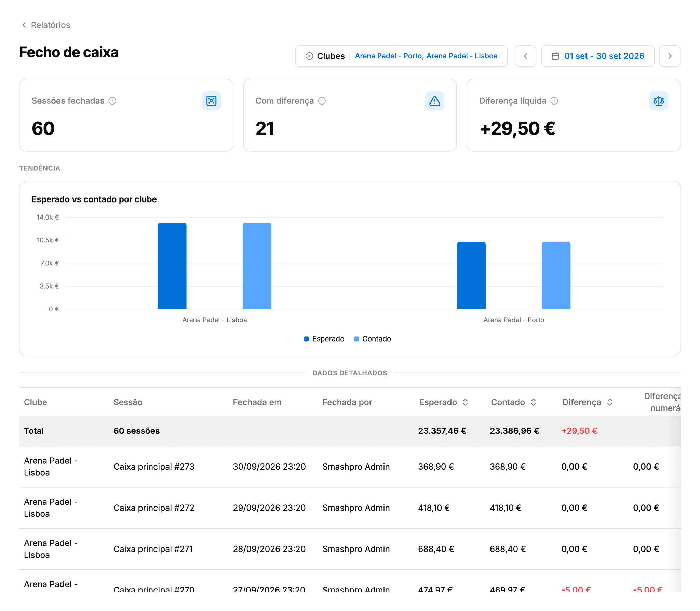The width and height of the screenshot is (700, 611).
Task: Go back to Relatórios
Action: (45, 25)
